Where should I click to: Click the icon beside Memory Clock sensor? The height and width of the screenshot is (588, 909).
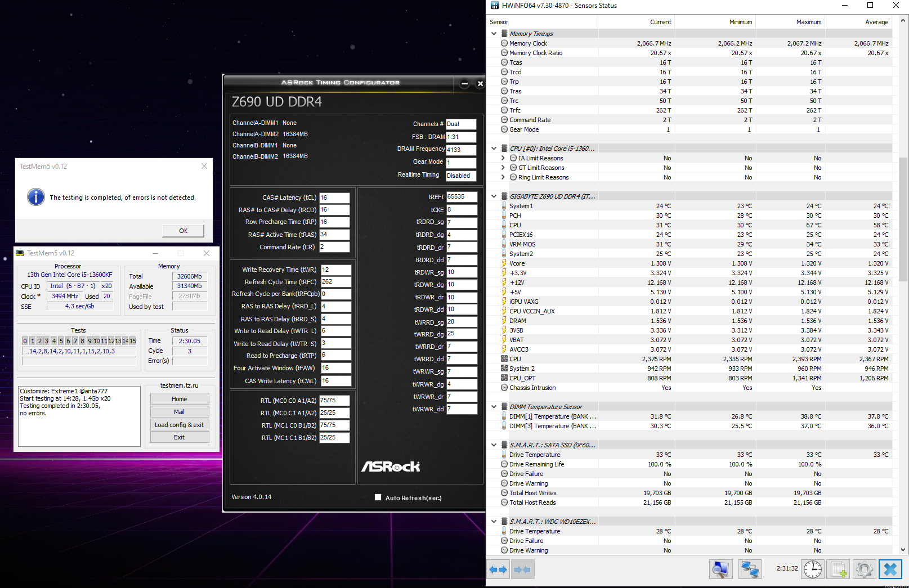[504, 43]
